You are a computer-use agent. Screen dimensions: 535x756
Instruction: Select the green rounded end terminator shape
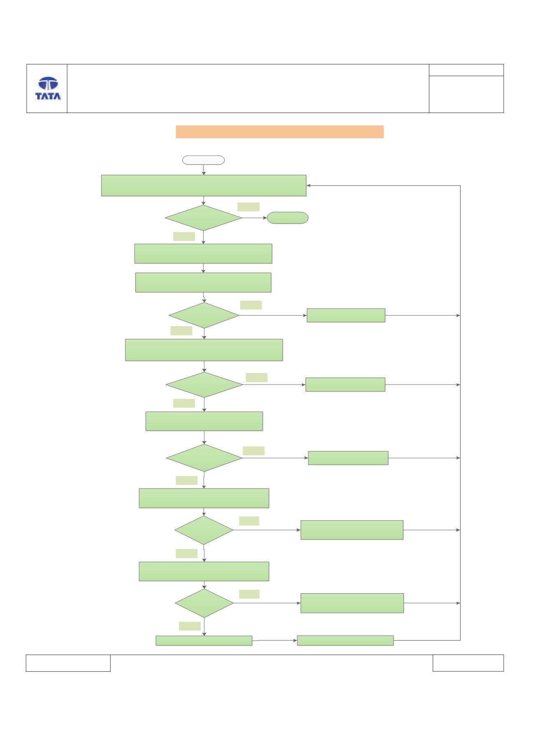287,218
